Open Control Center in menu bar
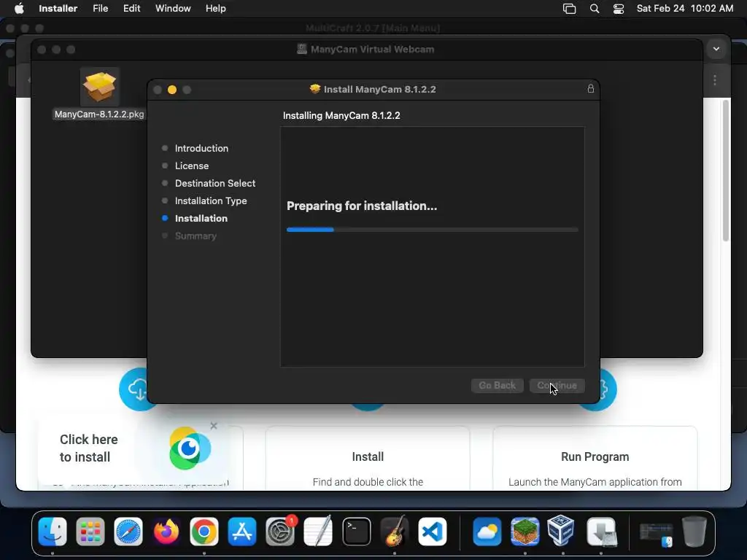 click(x=619, y=9)
